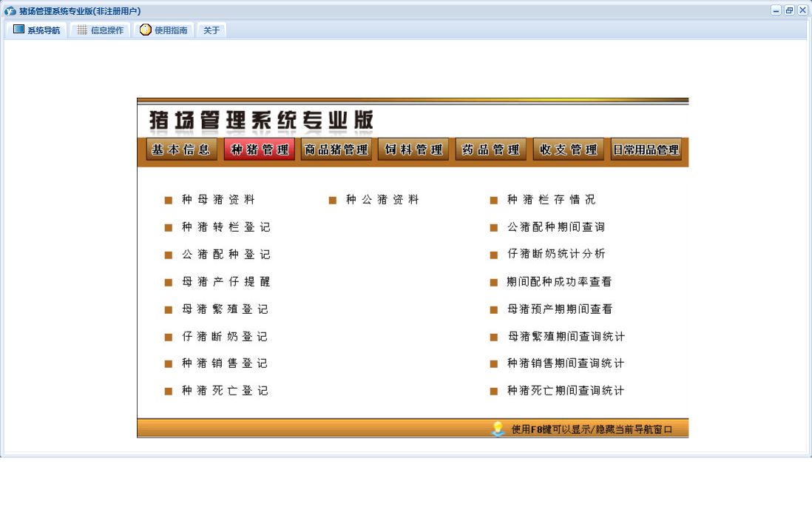
Task: Switch to the 商品猪管理 tab
Action: coord(336,150)
